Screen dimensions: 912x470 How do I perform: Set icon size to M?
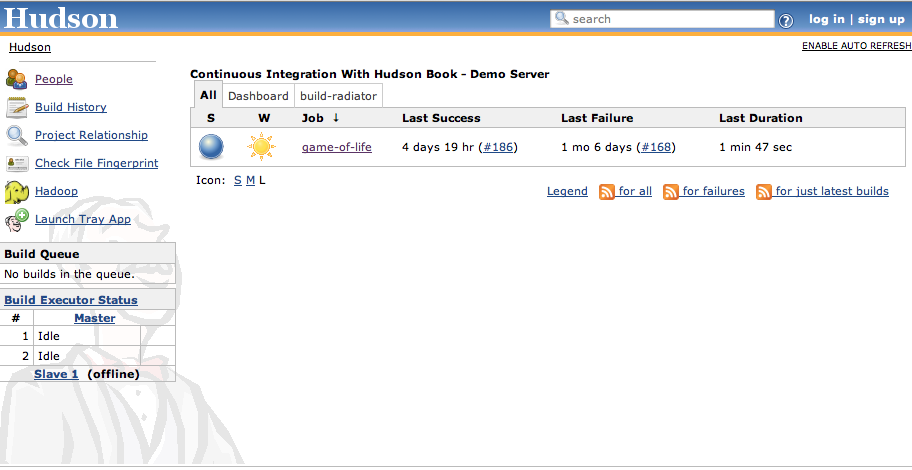(x=250, y=180)
